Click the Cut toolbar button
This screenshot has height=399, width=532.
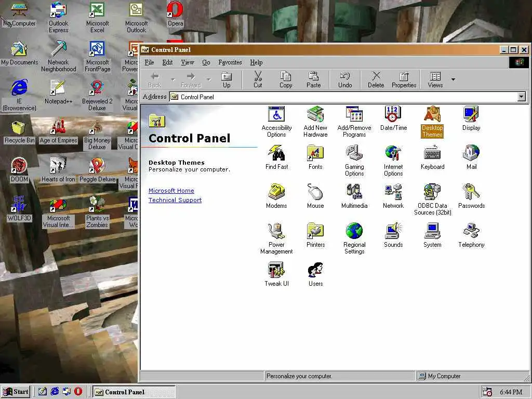point(258,80)
